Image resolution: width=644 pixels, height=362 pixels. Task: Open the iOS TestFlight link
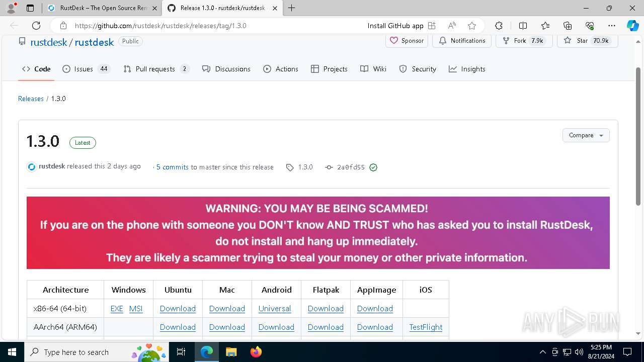click(x=426, y=327)
